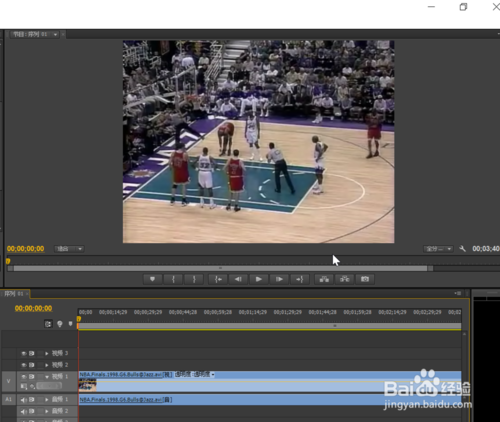Toggle sync lock on 视频 2
The height and width of the screenshot is (422, 500).
32,365
